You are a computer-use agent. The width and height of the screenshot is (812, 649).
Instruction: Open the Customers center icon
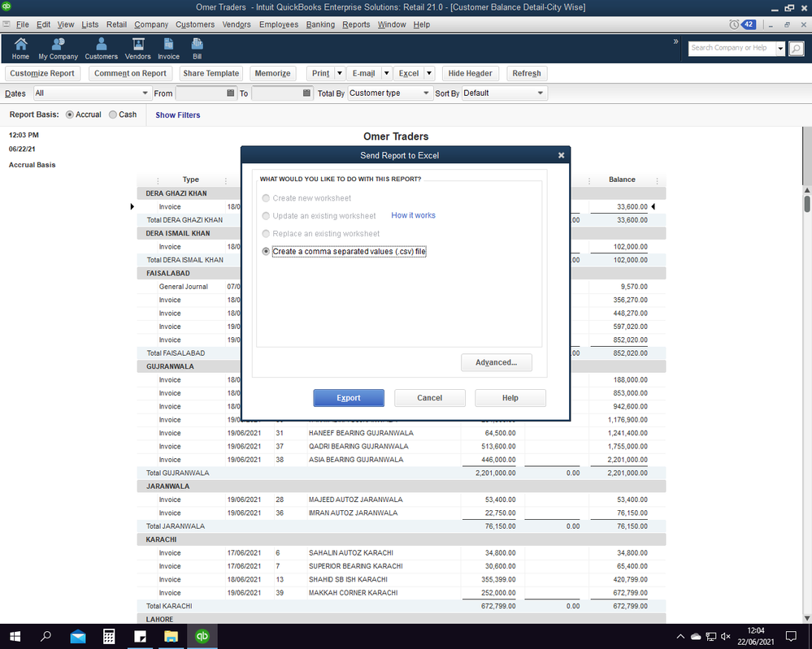coord(102,49)
